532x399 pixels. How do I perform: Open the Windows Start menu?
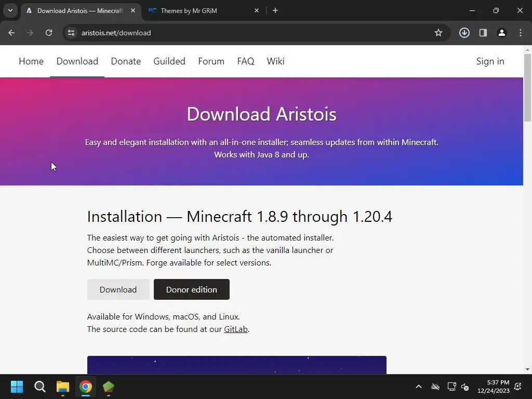click(x=17, y=387)
